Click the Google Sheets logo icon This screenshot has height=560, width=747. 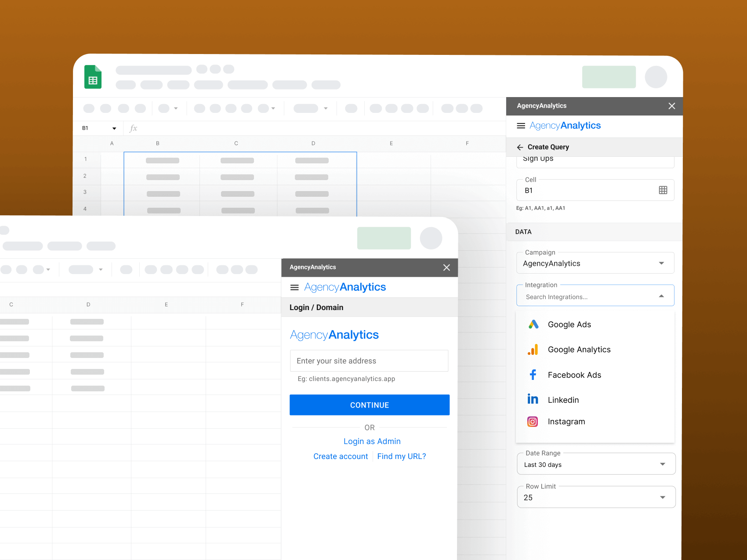pyautogui.click(x=93, y=77)
